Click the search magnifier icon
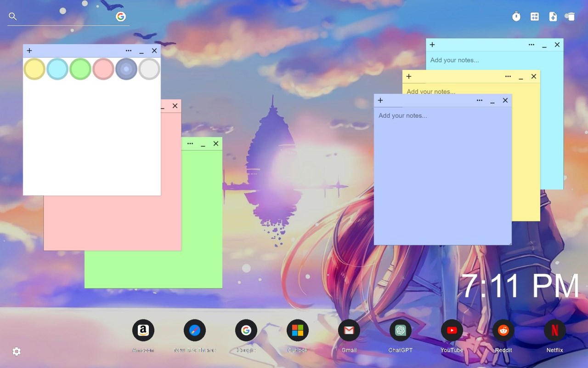This screenshot has width=588, height=368. [13, 17]
